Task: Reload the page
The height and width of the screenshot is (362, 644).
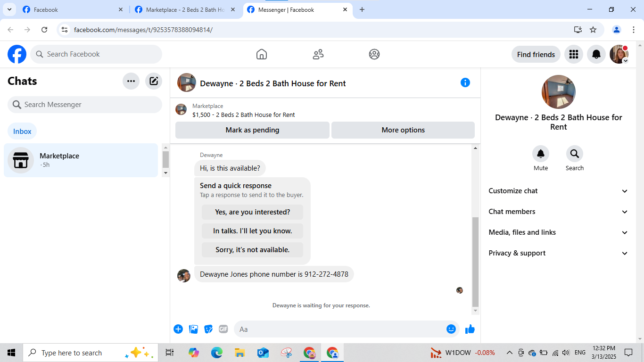Action: [44, 30]
